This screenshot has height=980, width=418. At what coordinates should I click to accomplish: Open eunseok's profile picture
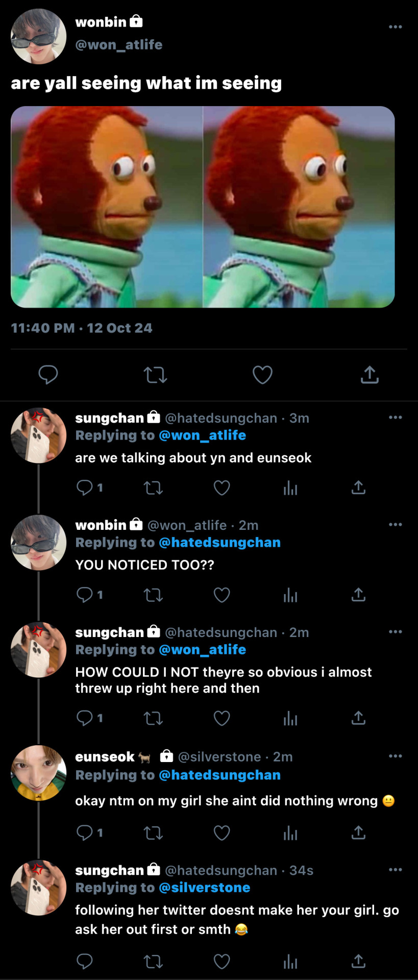click(39, 773)
